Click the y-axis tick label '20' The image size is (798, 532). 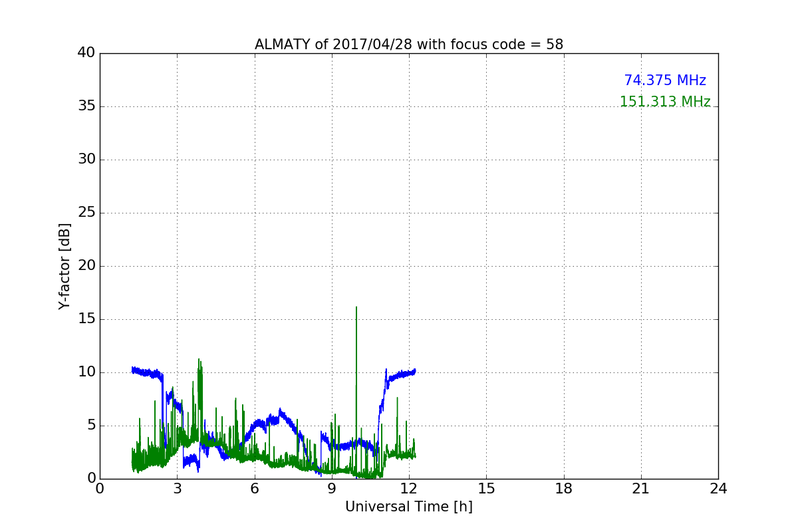pos(86,266)
